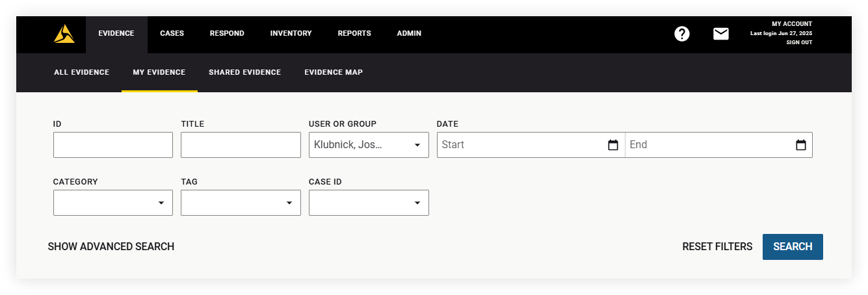Focus the ID input field
Screen dimensions: 868x295
(x=113, y=145)
